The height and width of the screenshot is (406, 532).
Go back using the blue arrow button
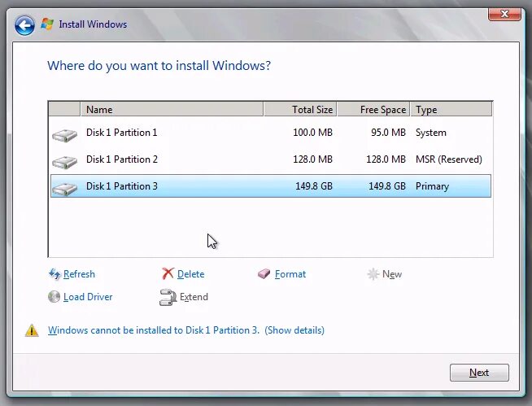tap(24, 25)
